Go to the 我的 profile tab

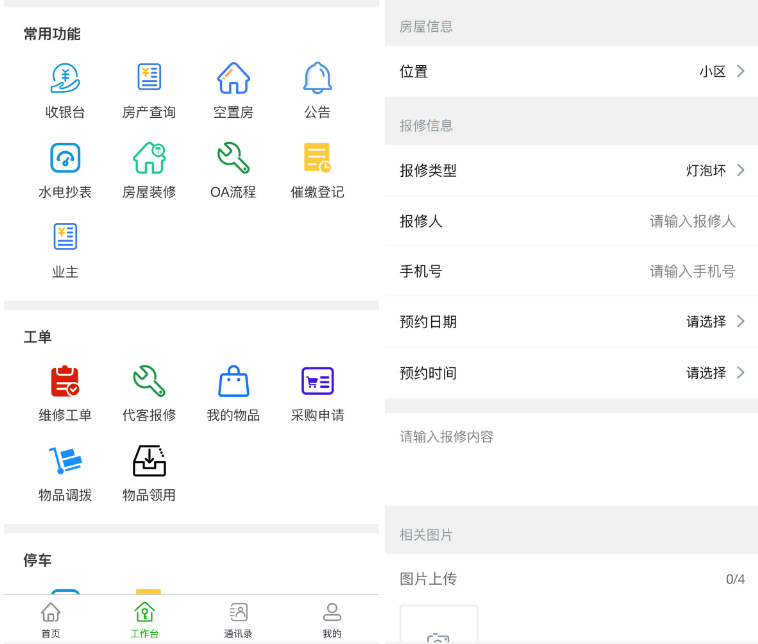tap(332, 619)
